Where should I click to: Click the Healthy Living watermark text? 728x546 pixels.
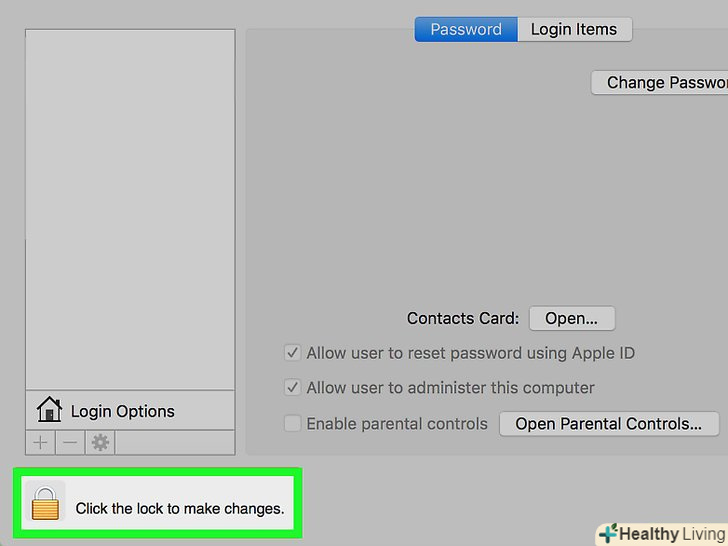click(x=669, y=534)
